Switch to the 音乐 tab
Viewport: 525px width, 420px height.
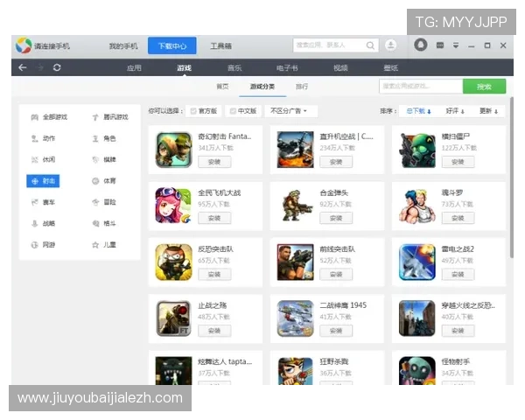click(x=234, y=67)
